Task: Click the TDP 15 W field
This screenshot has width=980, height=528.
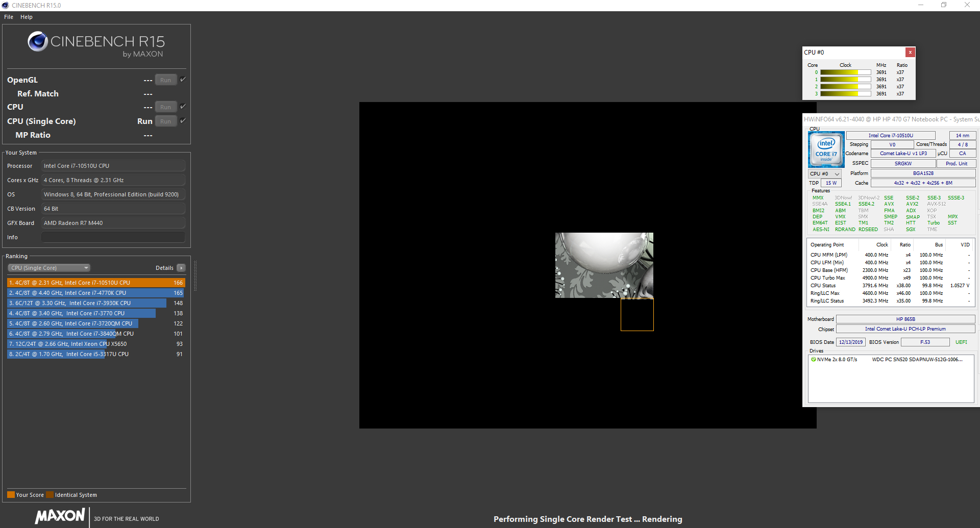Action: tap(831, 183)
